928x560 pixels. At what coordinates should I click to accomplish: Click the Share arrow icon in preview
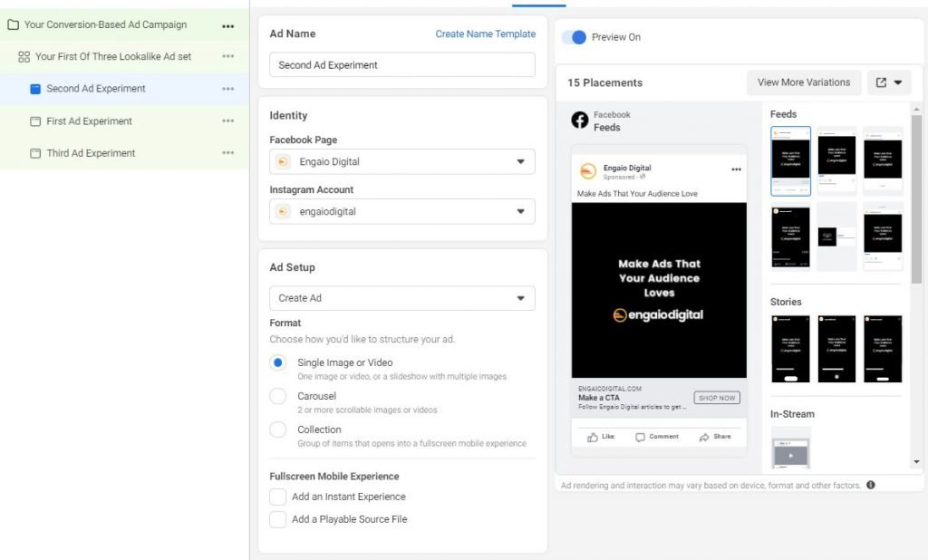[x=704, y=437]
